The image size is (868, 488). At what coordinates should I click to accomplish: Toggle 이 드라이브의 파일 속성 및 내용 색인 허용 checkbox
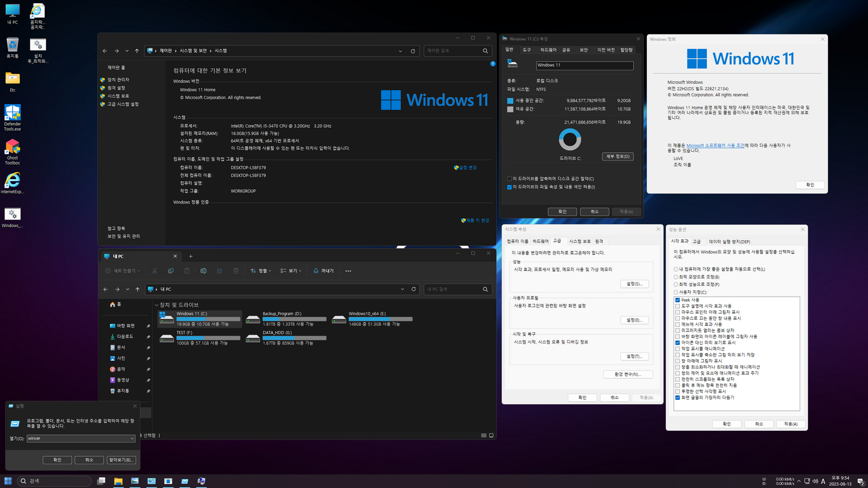coord(510,187)
